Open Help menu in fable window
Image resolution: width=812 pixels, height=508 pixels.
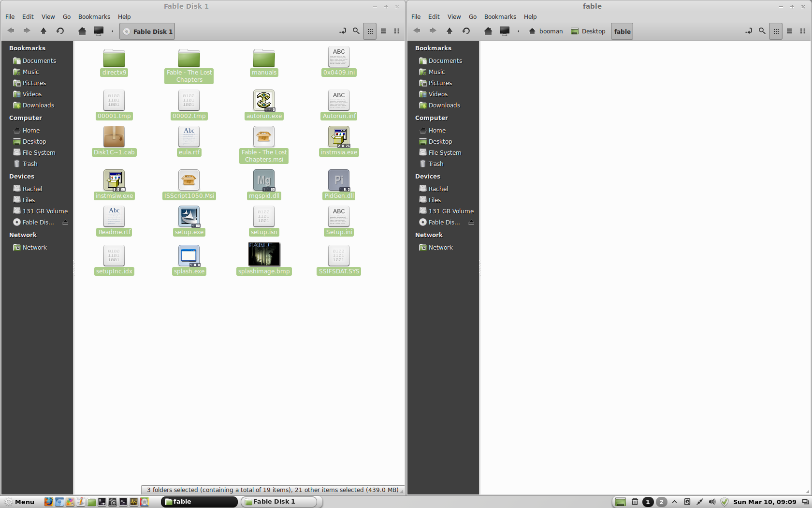pos(530,16)
